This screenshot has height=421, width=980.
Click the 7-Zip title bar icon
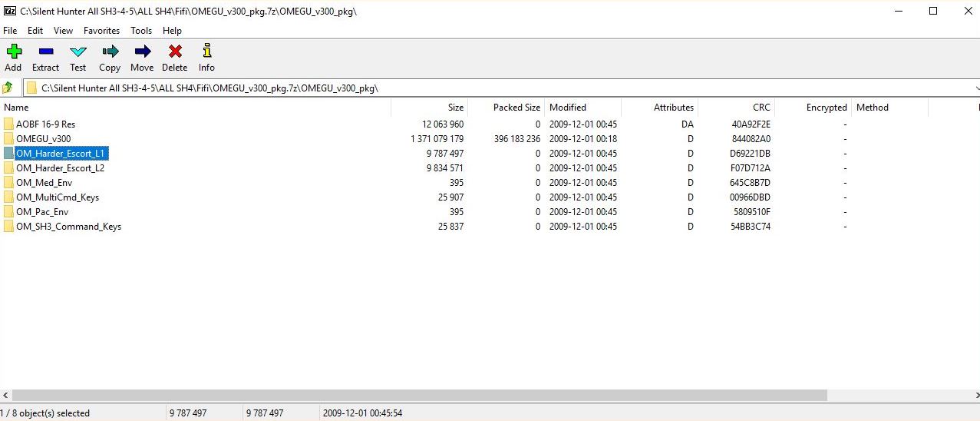(x=9, y=11)
